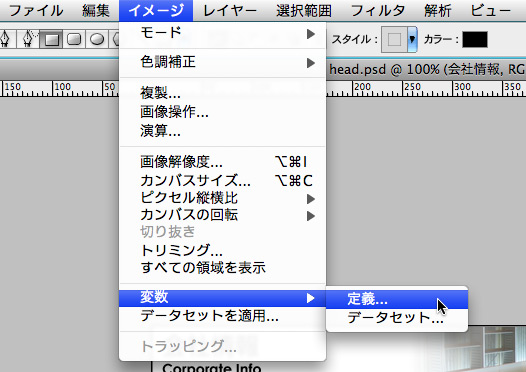Expand the ピクセル縦横比 submenu
The image size is (526, 372).
(x=222, y=198)
